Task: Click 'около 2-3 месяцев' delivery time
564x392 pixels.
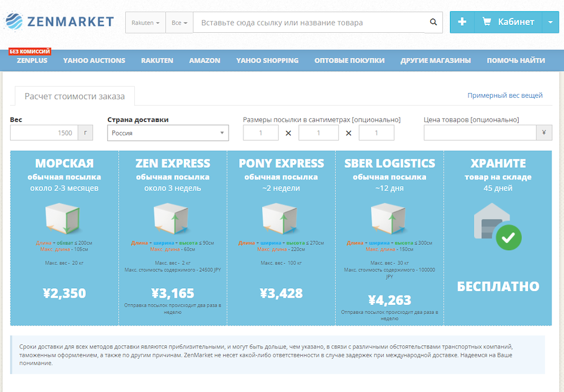Action: coord(64,188)
